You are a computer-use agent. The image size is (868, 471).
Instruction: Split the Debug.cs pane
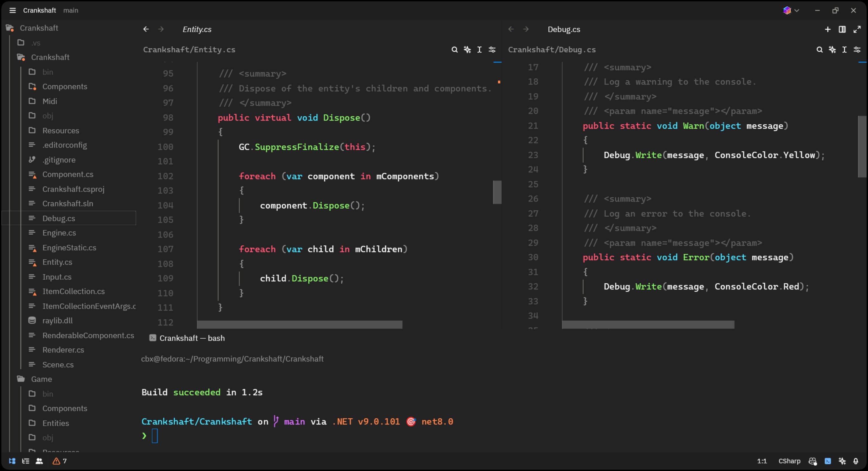842,29
